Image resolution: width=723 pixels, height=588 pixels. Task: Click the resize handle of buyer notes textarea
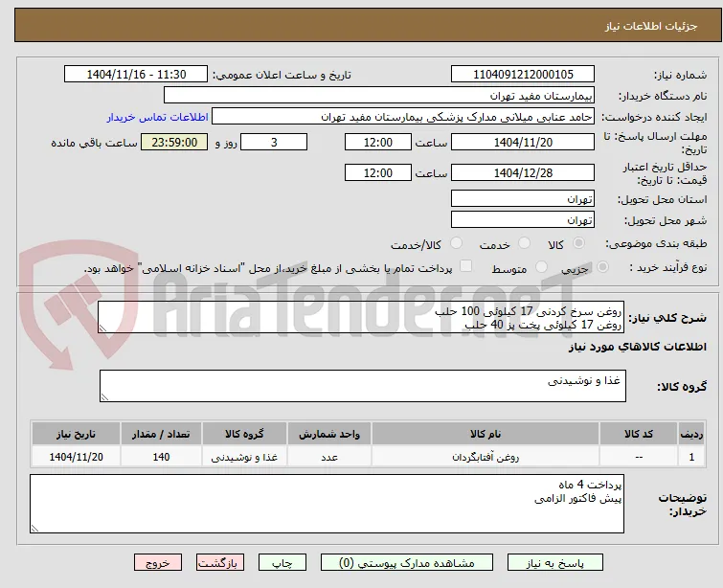(x=34, y=529)
